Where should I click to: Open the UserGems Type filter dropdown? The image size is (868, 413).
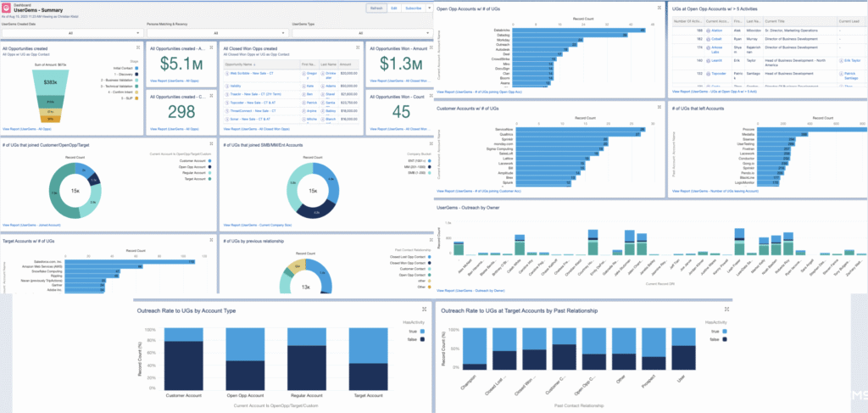(363, 33)
